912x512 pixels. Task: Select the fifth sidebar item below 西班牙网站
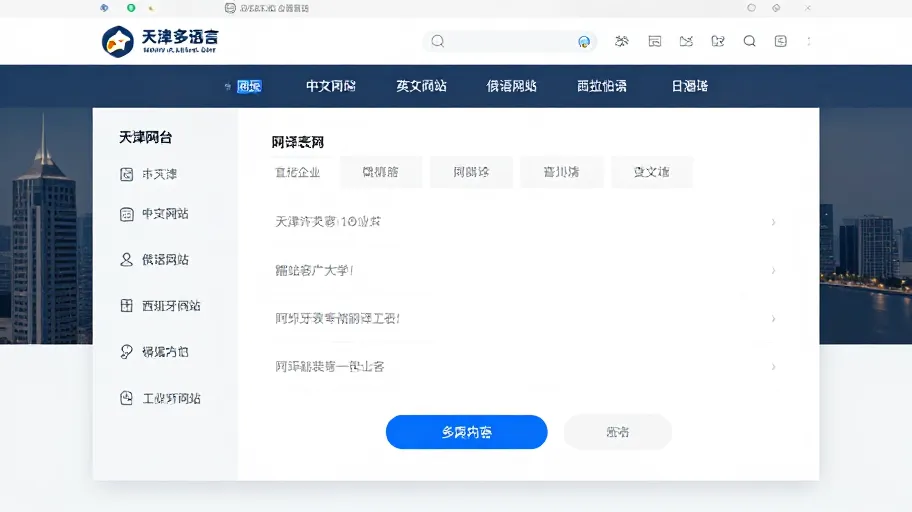165,352
